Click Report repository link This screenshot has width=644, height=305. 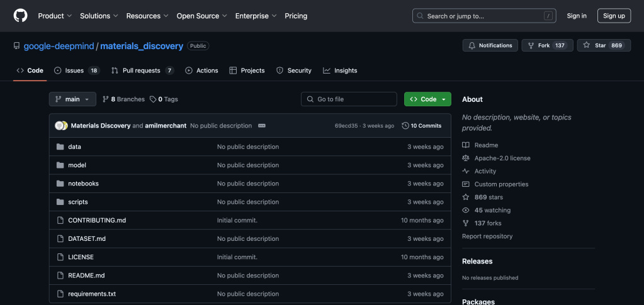point(487,236)
